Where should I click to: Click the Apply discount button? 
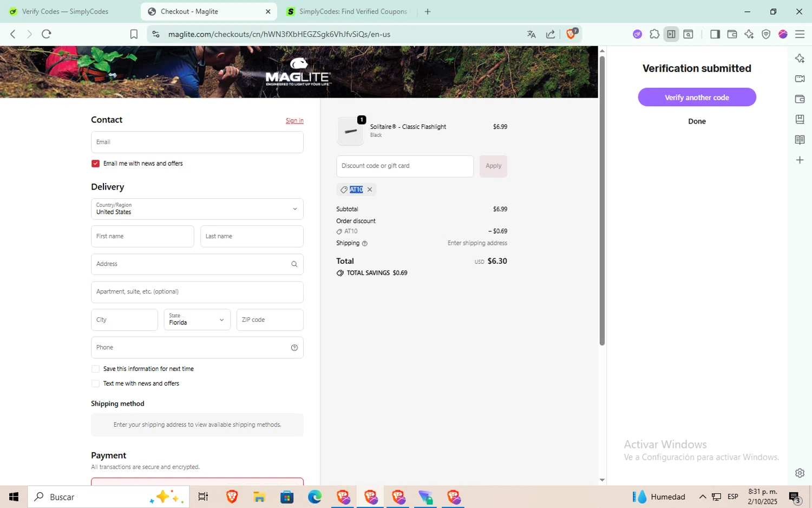click(493, 166)
